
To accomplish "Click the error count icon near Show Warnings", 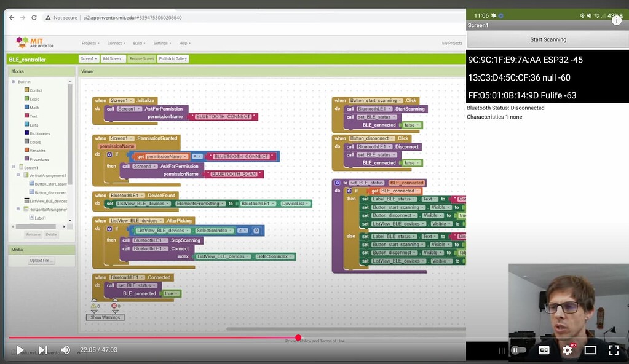I will point(114,306).
